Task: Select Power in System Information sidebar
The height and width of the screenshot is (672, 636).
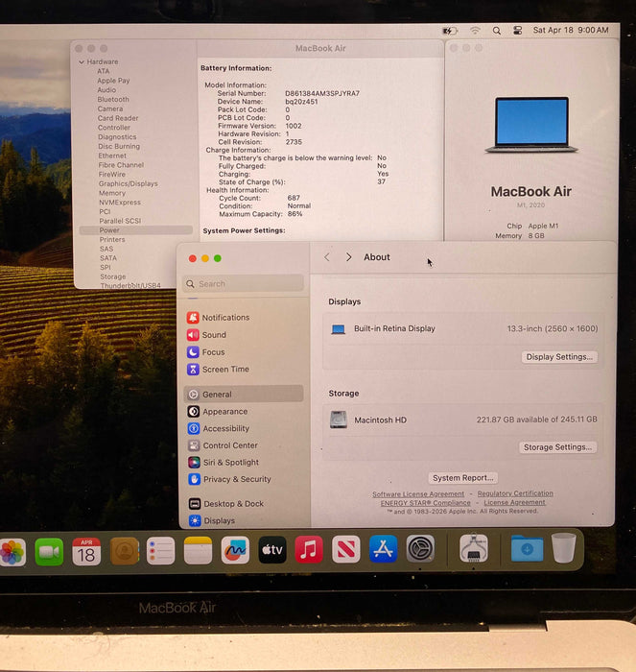Action: 136,230
